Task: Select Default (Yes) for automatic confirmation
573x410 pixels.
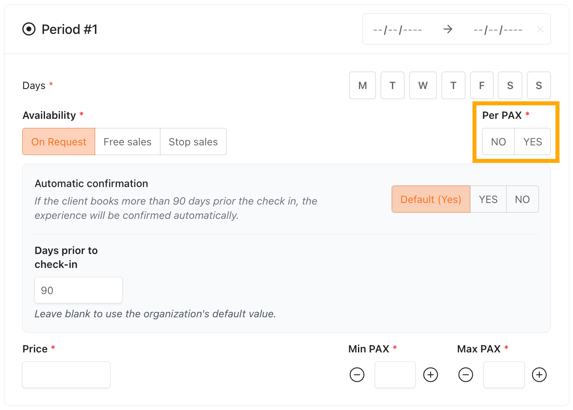Action: [x=431, y=199]
